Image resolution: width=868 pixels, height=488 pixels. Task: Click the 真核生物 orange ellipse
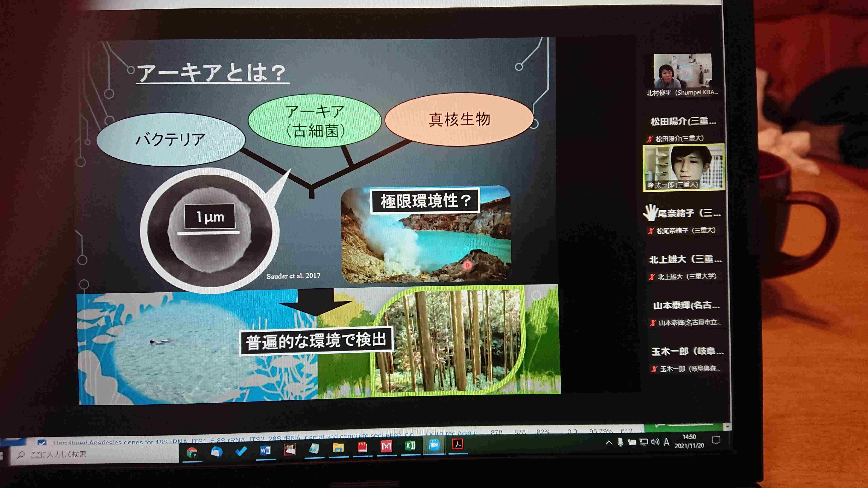tap(459, 119)
